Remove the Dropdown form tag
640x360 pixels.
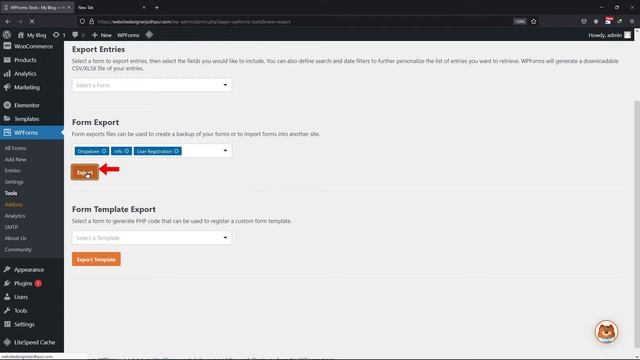click(104, 151)
